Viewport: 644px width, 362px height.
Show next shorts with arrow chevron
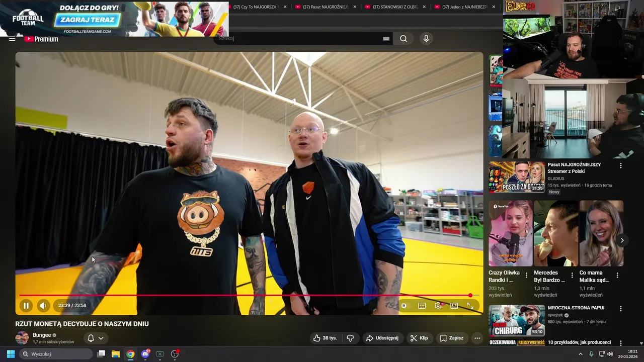(622, 240)
